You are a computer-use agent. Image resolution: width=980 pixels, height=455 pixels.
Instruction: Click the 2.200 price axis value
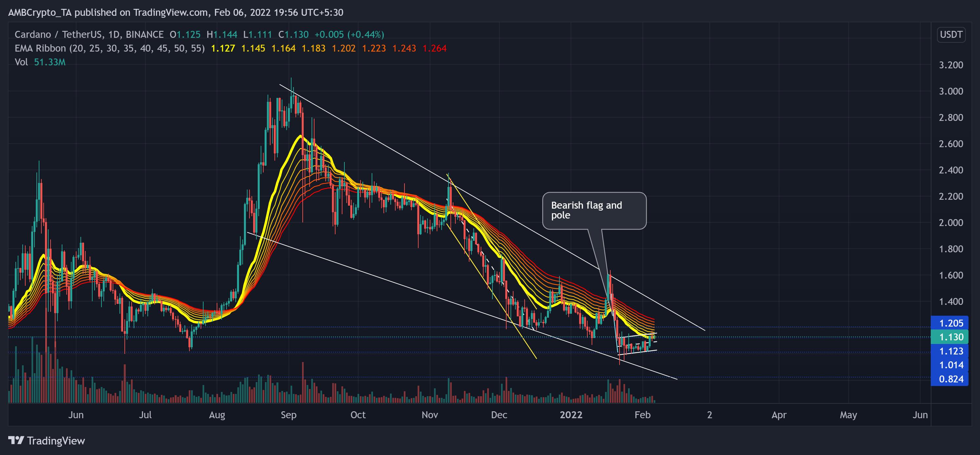(951, 196)
